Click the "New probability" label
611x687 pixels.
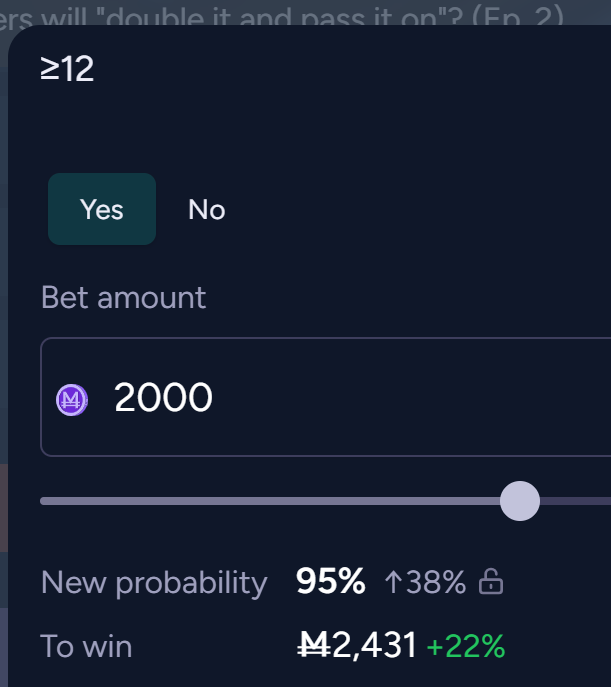tap(154, 582)
